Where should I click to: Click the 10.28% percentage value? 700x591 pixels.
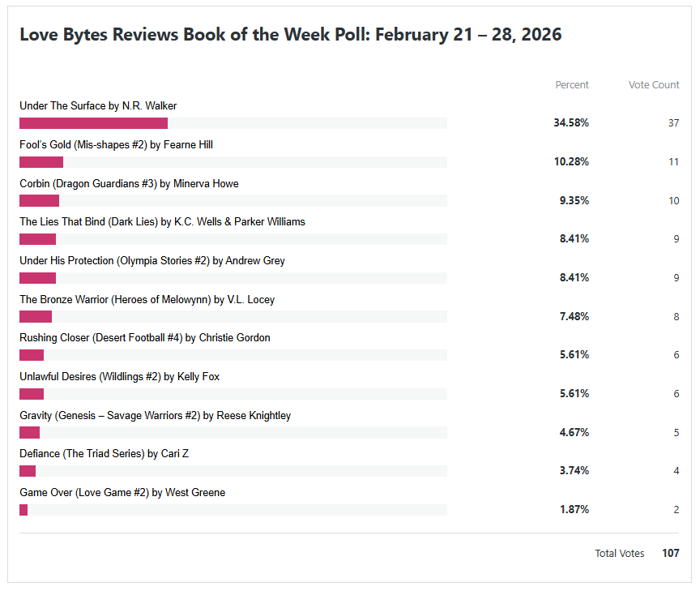tap(571, 162)
